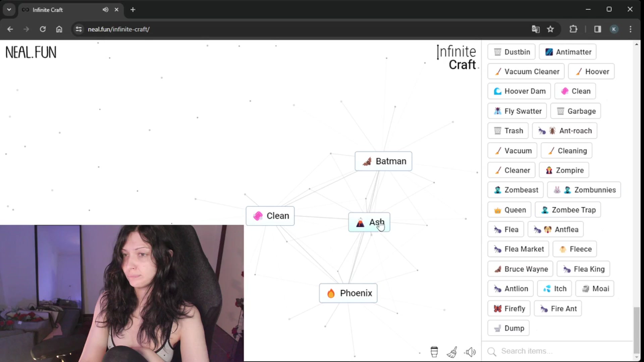Select Fire Ant in the sidebar
The width and height of the screenshot is (644, 362).
tap(558, 308)
